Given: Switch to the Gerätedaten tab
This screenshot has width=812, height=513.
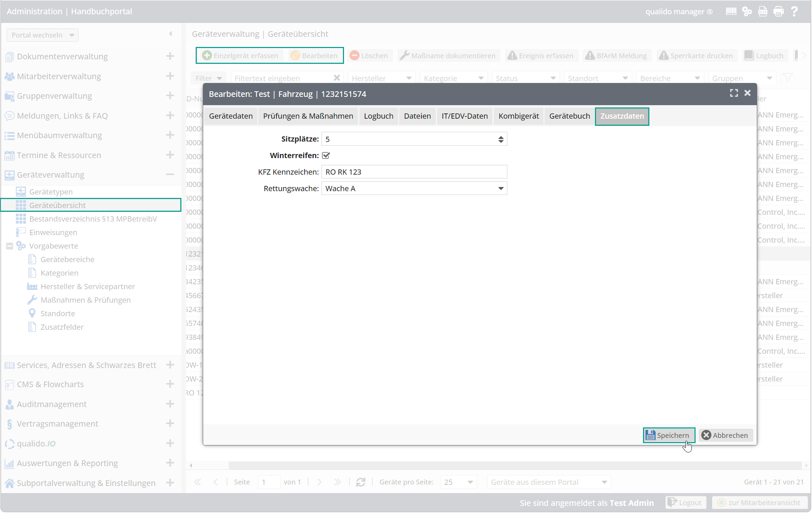Looking at the screenshot, I should pos(231,116).
